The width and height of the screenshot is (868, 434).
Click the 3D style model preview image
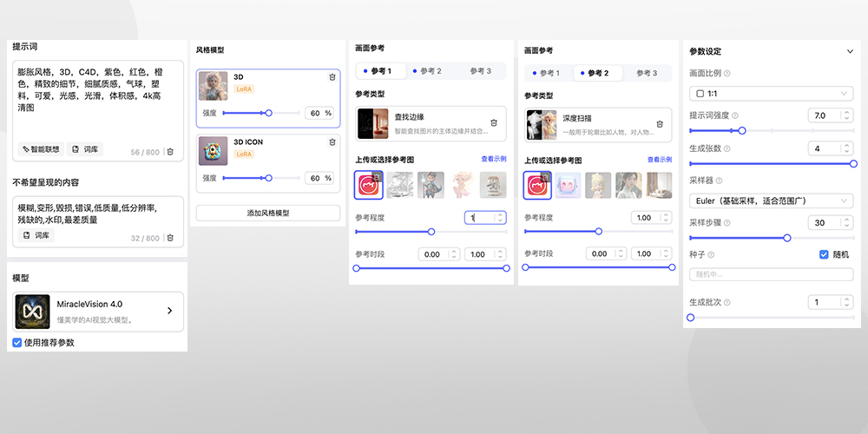tap(214, 86)
